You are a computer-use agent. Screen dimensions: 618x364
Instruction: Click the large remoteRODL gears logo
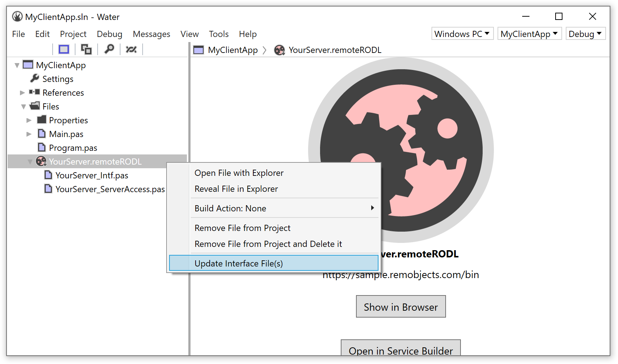click(401, 150)
